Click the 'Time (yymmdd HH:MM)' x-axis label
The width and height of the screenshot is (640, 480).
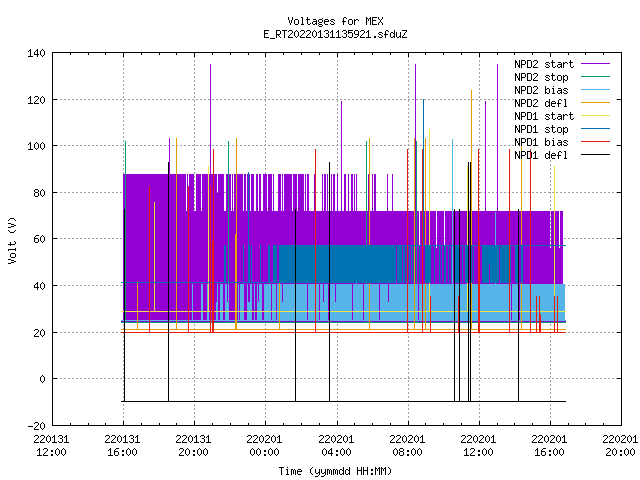pyautogui.click(x=335, y=471)
